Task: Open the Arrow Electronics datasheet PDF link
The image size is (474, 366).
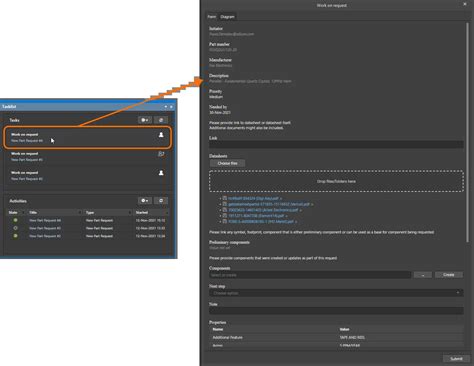Action: click(x=263, y=210)
